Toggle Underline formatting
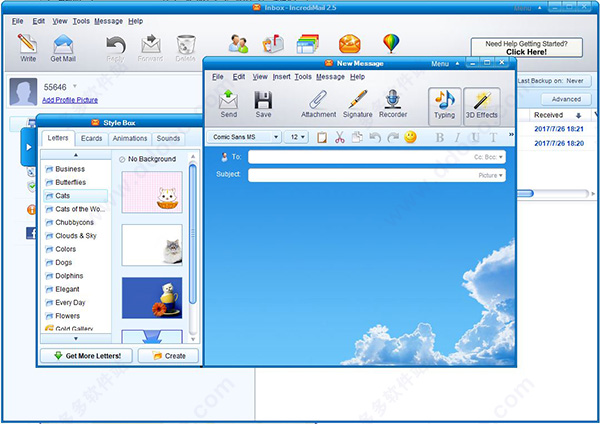The height and width of the screenshot is (424, 600). (475, 137)
